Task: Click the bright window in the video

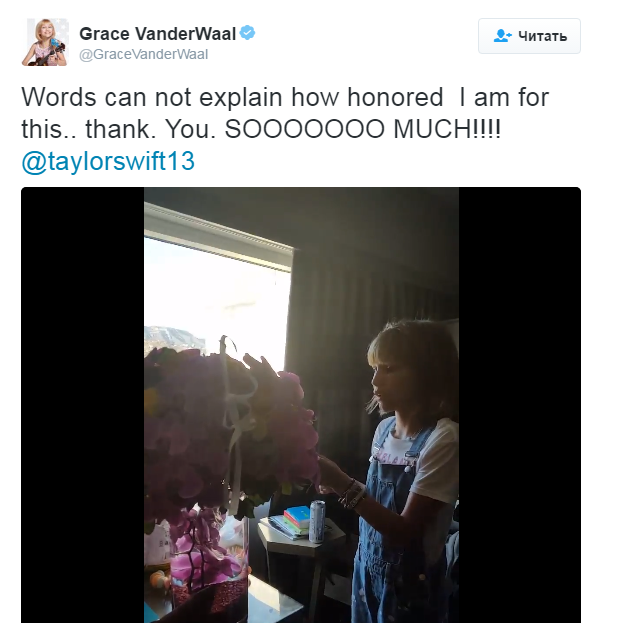Action: point(215,290)
